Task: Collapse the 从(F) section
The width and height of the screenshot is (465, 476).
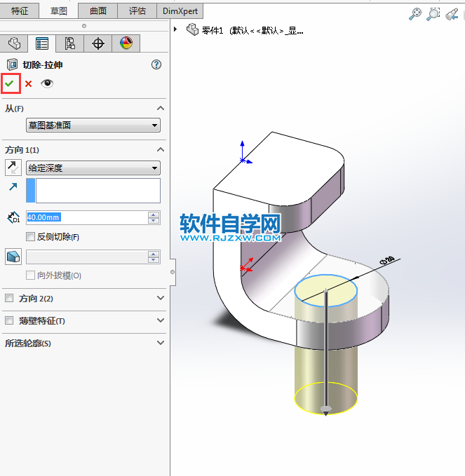Action: (x=161, y=109)
